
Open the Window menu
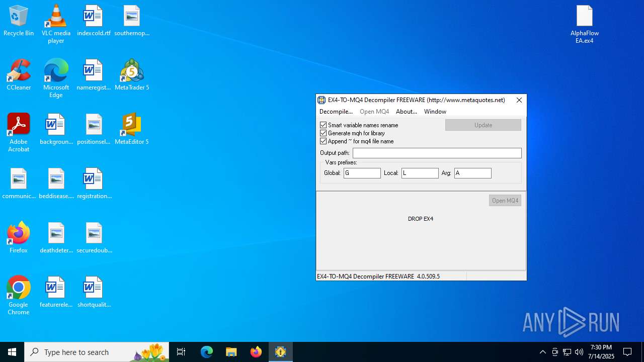coord(435,112)
